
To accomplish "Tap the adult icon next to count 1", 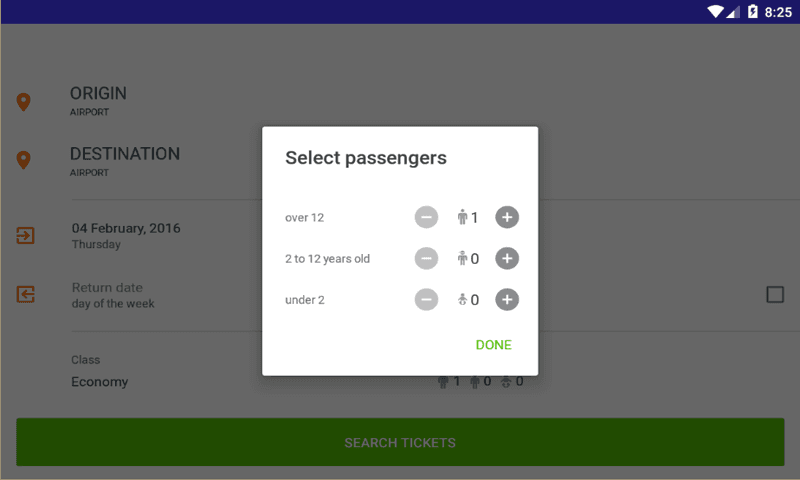I will (462, 217).
